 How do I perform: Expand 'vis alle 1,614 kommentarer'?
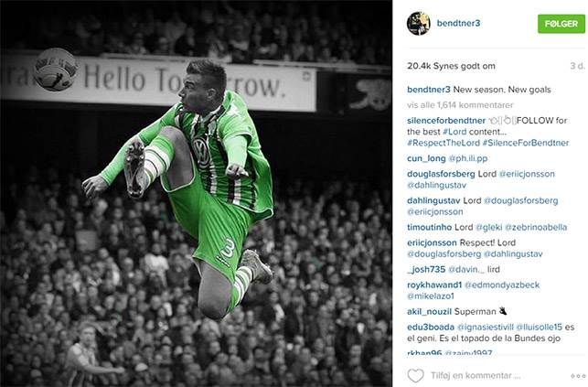coord(460,105)
